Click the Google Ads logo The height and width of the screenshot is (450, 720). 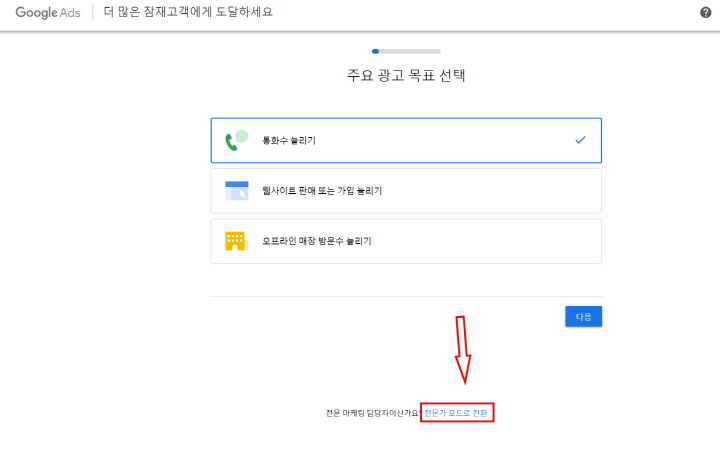click(48, 12)
